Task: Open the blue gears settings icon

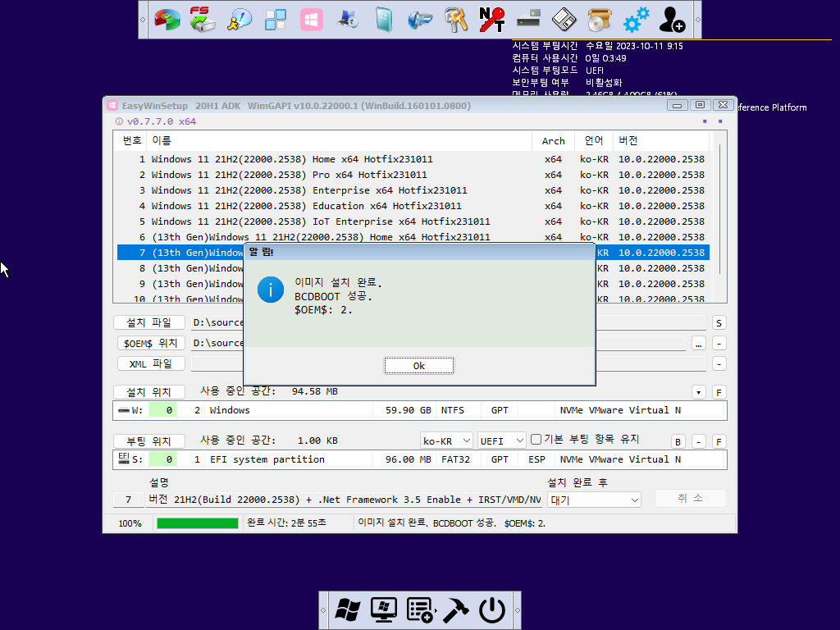Action: 636,20
